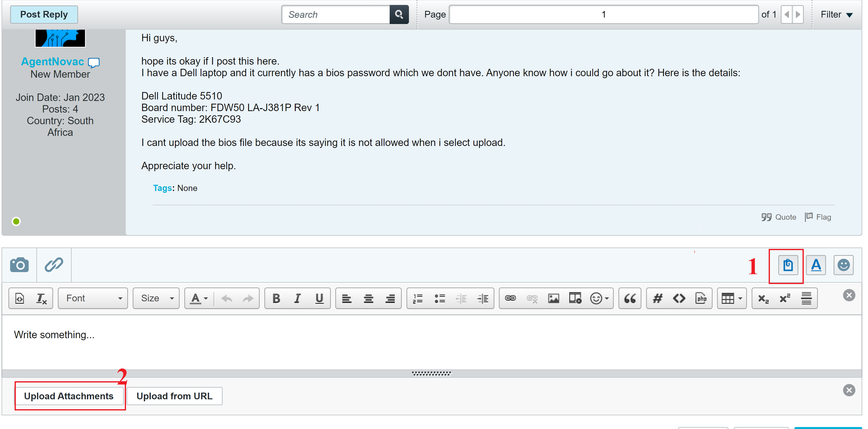This screenshot has width=868, height=429.
Task: Open the Font dropdown
Action: (93, 298)
